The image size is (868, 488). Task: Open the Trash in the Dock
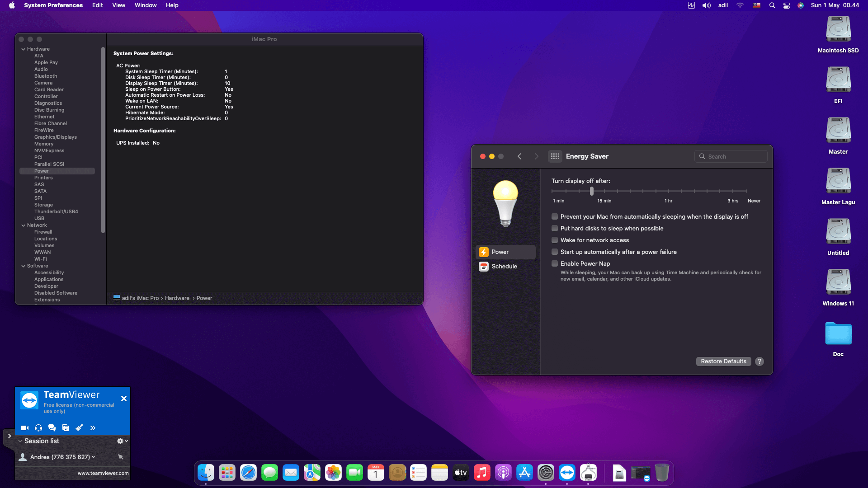pyautogui.click(x=662, y=473)
